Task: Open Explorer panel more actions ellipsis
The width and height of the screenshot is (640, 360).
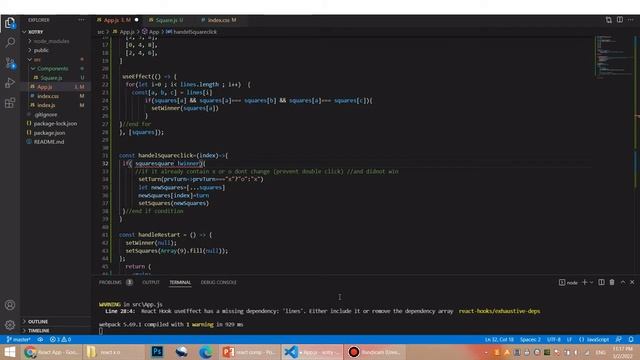Action: click(x=82, y=20)
